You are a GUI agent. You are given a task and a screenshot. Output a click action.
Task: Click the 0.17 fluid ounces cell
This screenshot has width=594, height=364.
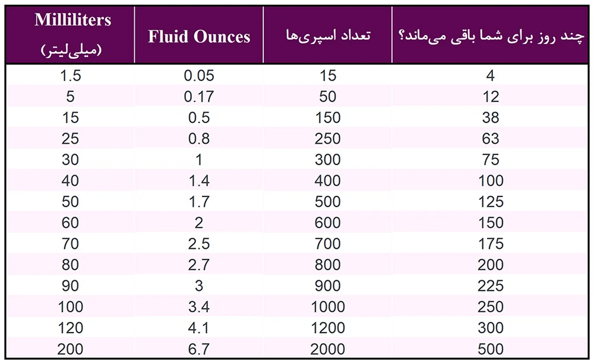(199, 97)
